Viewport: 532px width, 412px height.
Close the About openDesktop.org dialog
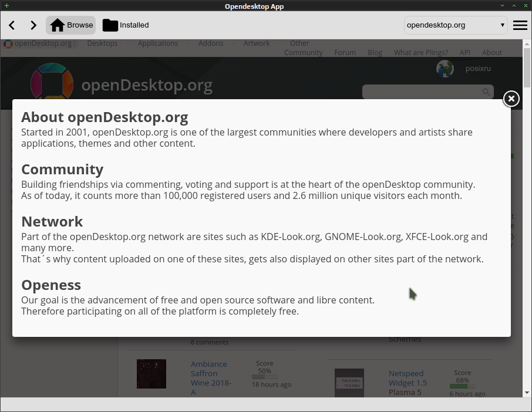tap(511, 99)
